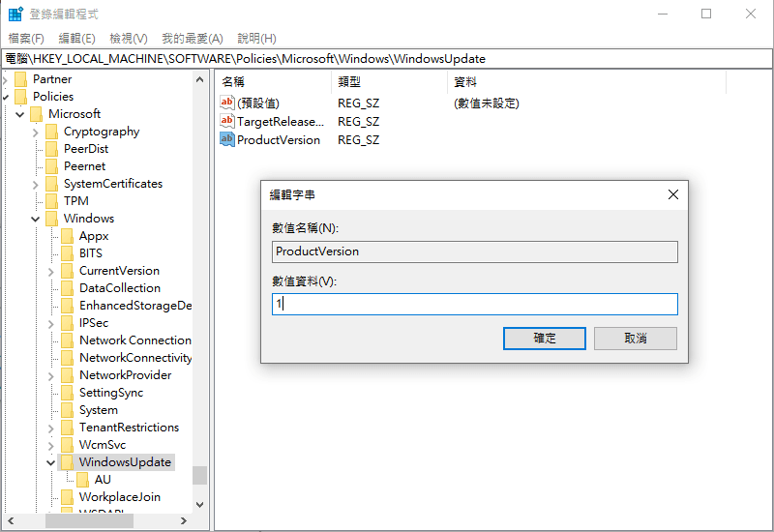This screenshot has height=532, width=774.
Task: Click the 數值資料 input field
Action: [474, 304]
